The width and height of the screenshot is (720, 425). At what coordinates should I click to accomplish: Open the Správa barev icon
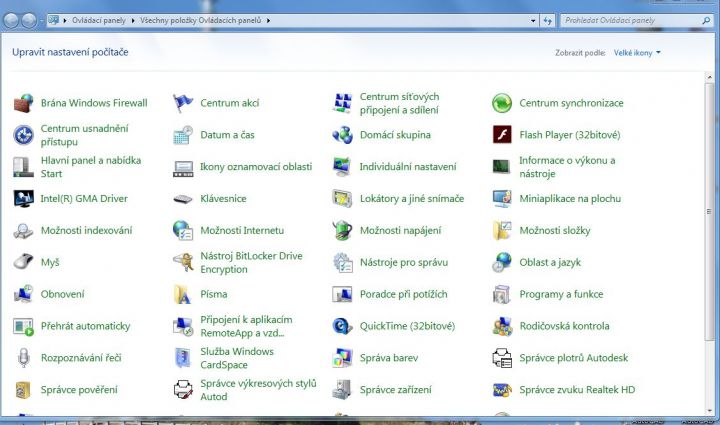click(343, 358)
